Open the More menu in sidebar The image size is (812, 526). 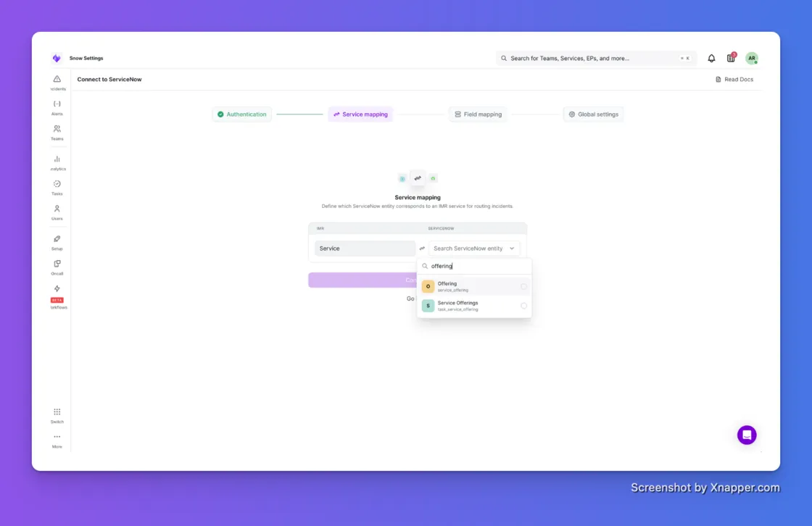[57, 440]
